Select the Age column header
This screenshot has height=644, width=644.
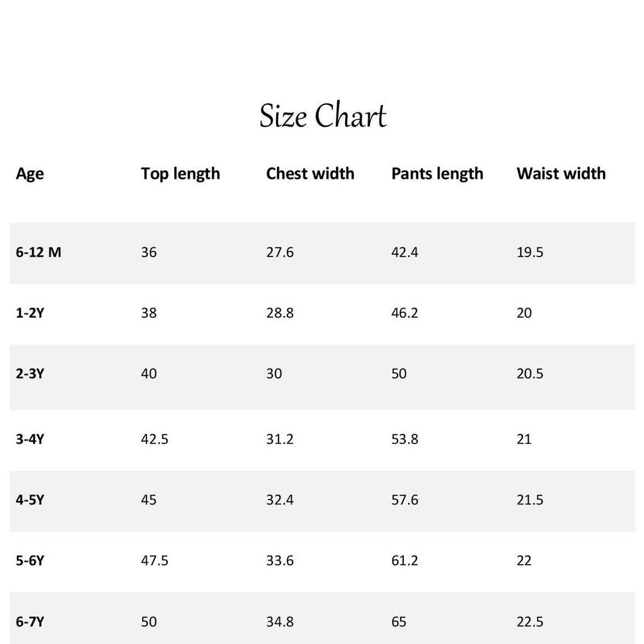30,174
